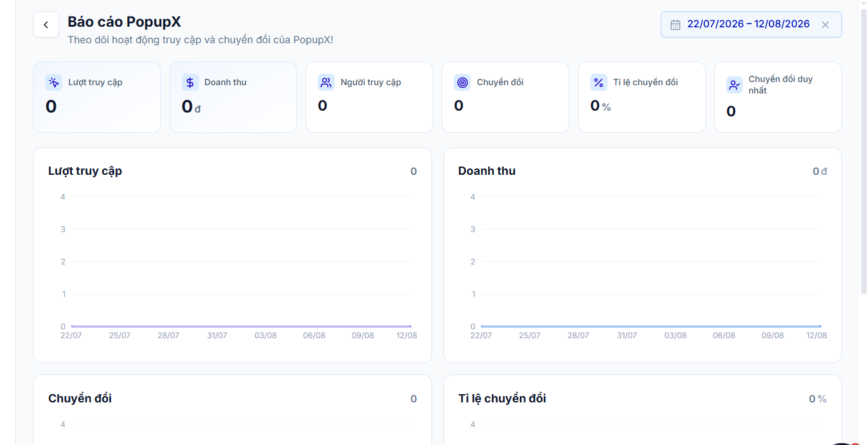Click the target icon on the Chuyển đổi card
The height and width of the screenshot is (445, 868).
pyautogui.click(x=463, y=83)
